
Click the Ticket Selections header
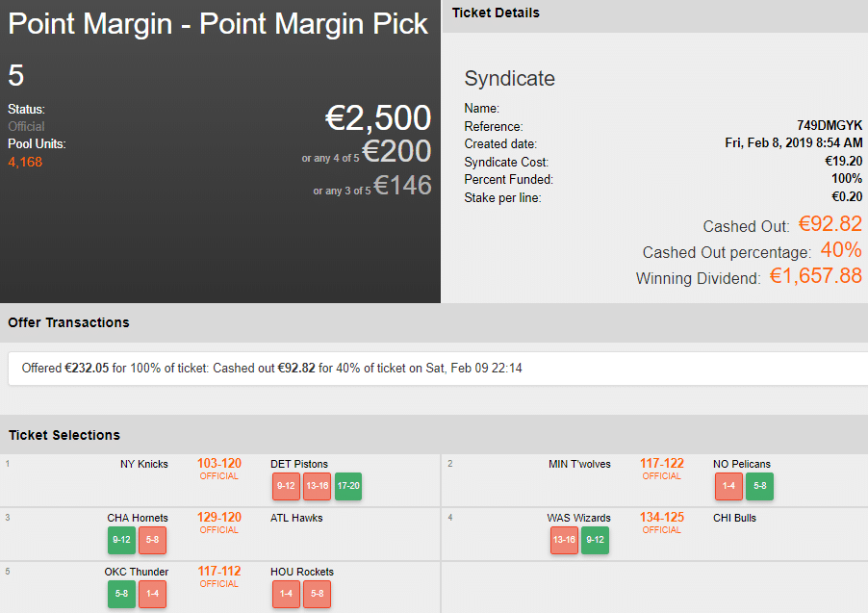pos(64,436)
